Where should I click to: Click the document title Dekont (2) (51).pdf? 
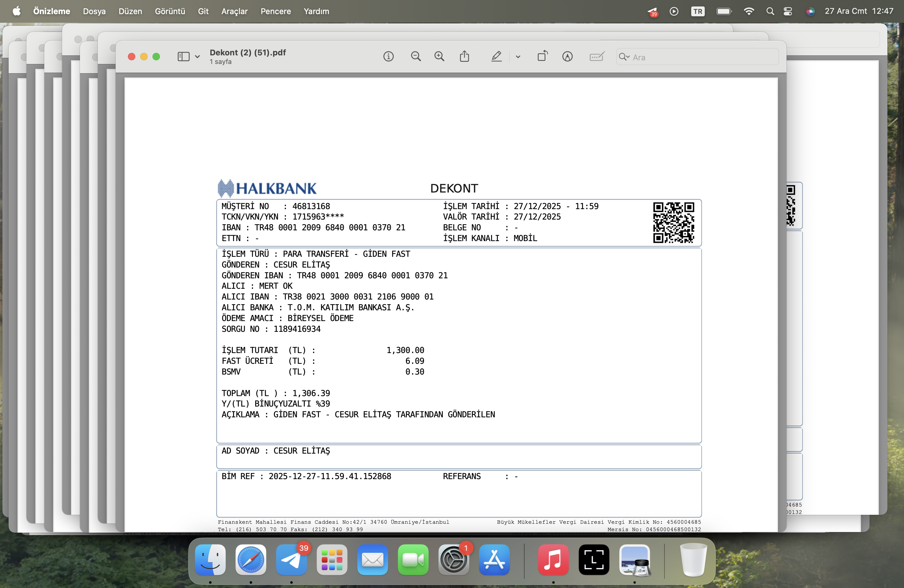pos(248,52)
